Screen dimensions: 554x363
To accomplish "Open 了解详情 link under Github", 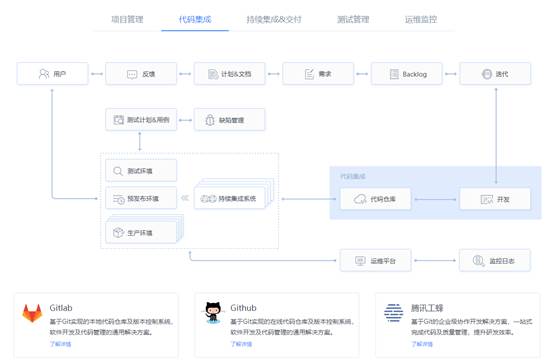I will pos(241,344).
